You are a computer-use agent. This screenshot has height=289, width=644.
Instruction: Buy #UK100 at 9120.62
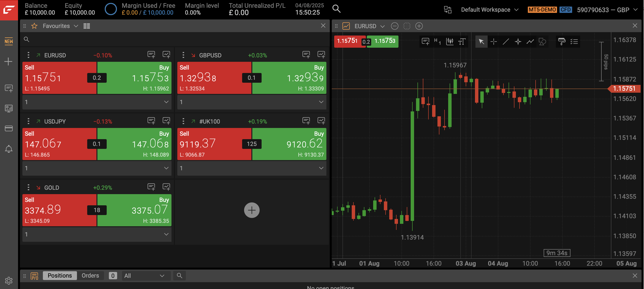(289, 144)
